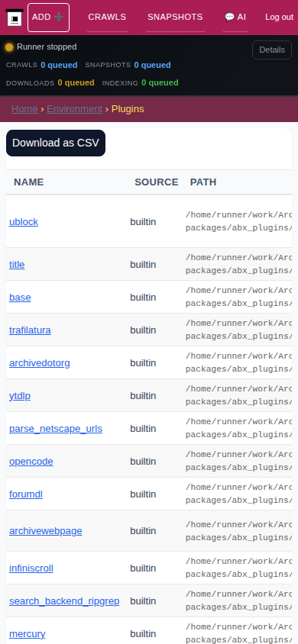Click the downloads 0 queued counter
The width and height of the screenshot is (298, 644).
76,82
